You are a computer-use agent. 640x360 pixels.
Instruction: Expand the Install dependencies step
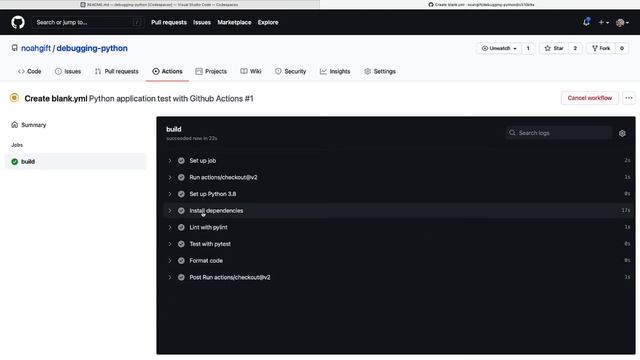tap(170, 211)
